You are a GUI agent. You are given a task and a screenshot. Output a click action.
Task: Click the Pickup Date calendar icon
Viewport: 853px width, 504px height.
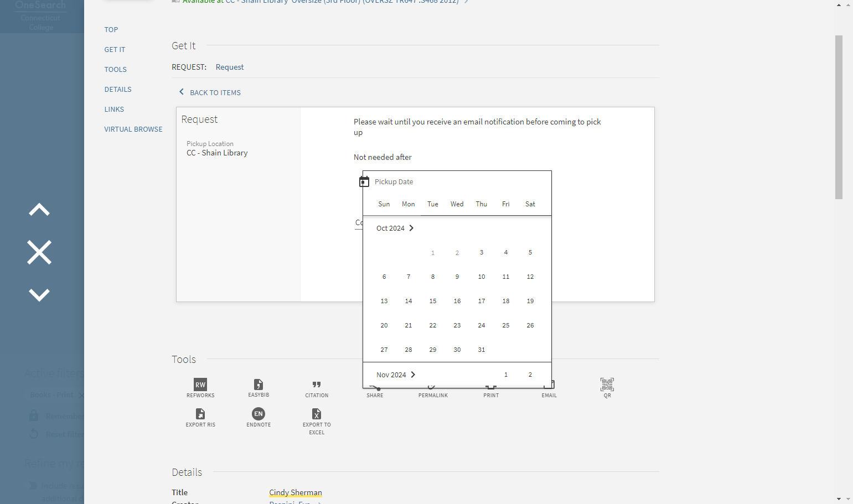(364, 181)
